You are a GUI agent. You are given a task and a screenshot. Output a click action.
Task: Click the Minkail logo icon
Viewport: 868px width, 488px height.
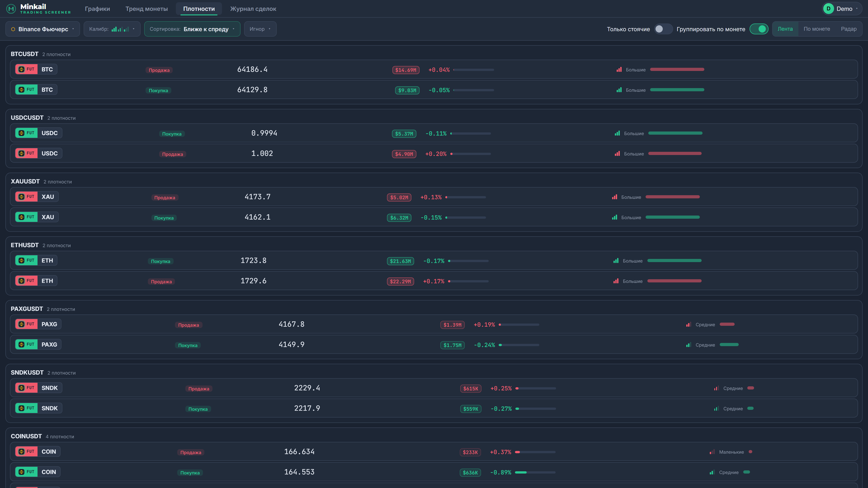[11, 9]
